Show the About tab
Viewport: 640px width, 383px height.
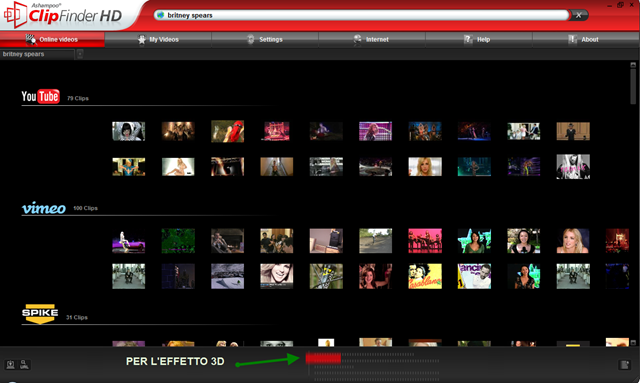coord(586,40)
